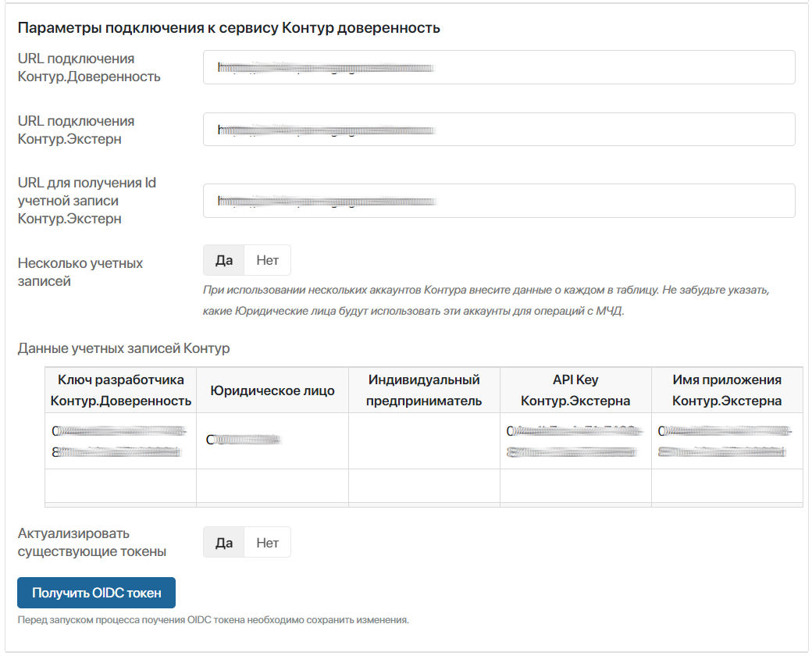
Task: Edit first-row API Key Контур.Экстерна cell
Action: coord(575,441)
